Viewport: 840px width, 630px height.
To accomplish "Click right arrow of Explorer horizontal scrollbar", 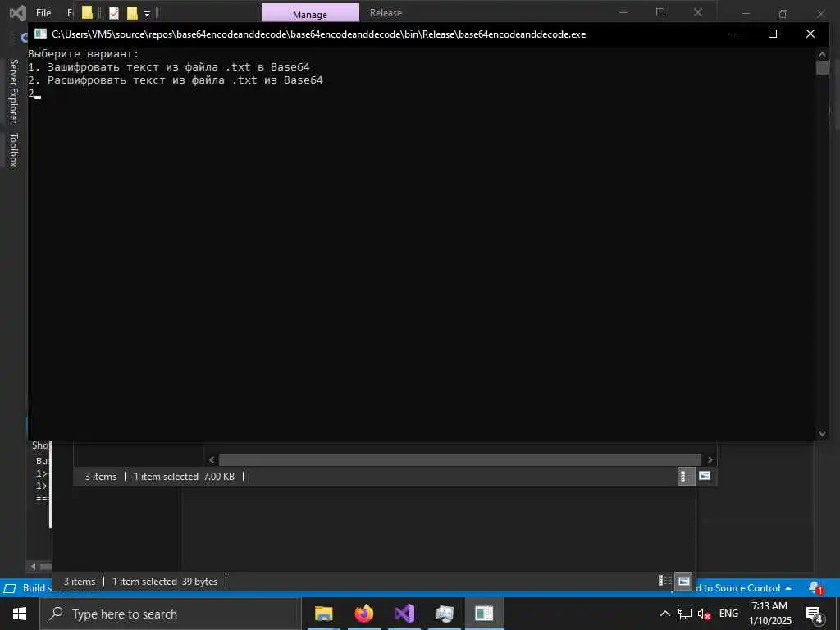I will (710, 459).
